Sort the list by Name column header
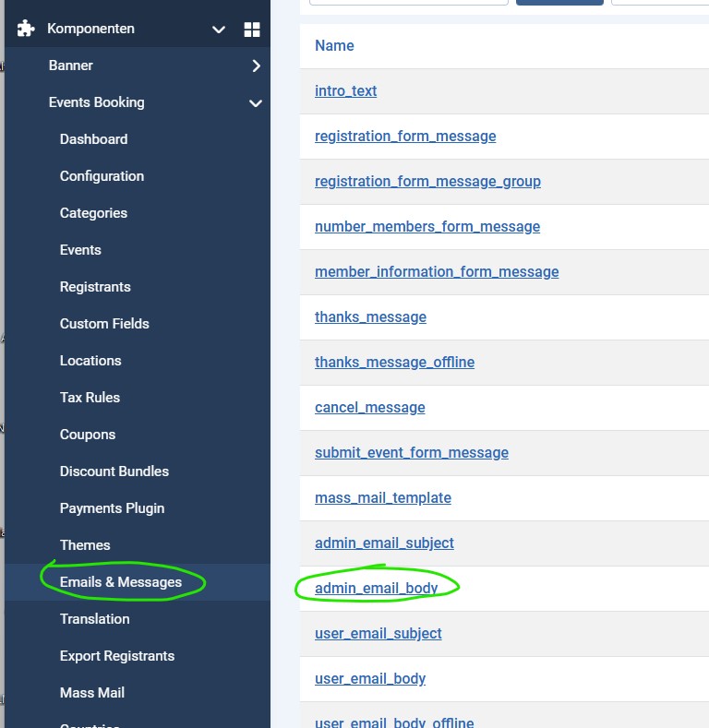Viewport: 709px width, 728px height. (x=334, y=45)
